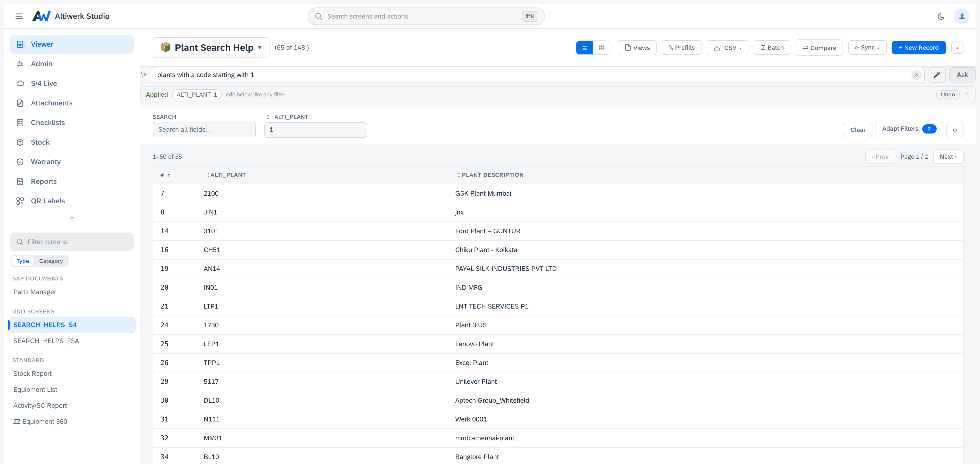Go to S/4 Live
Viewport: 980px width, 464px height.
pyautogui.click(x=72, y=83)
